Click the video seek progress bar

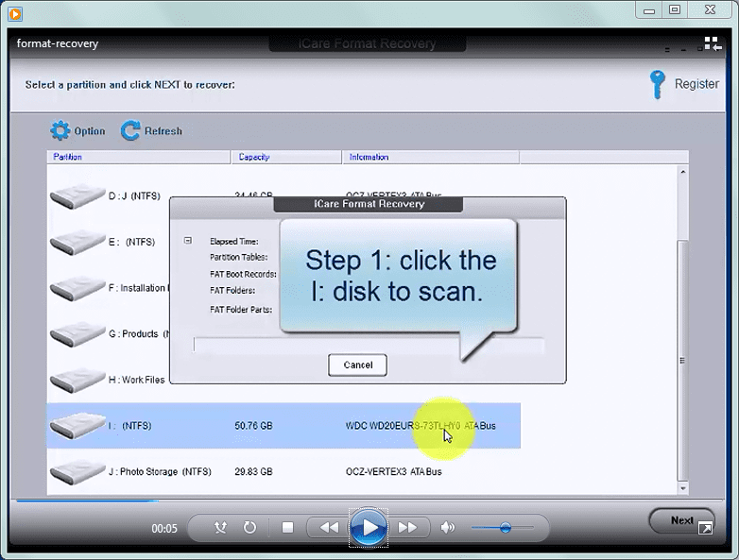[x=369, y=501]
